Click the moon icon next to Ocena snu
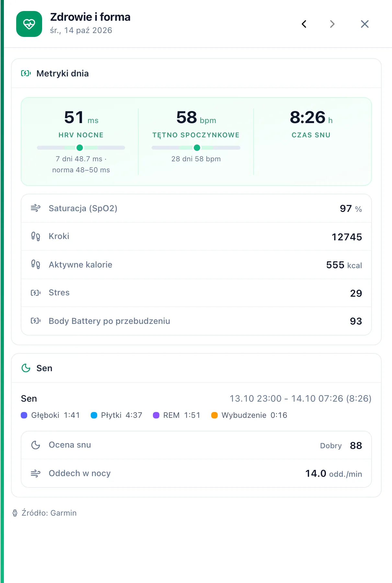 (36, 445)
